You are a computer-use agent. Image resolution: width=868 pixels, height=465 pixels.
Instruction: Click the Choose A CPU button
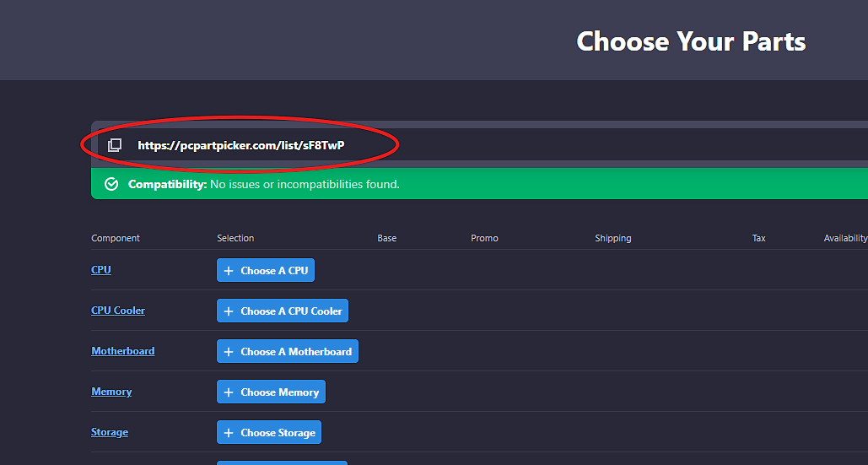click(x=266, y=270)
